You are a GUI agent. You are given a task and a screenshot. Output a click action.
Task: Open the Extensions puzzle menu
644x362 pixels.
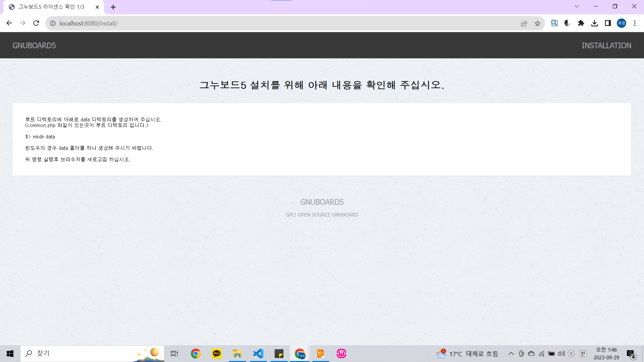581,23
